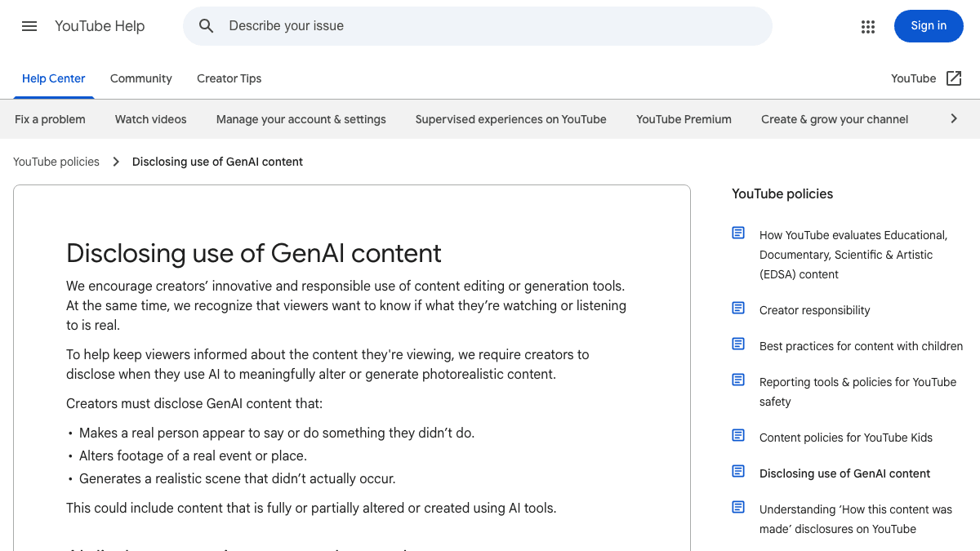Open the YouTube site link

click(913, 78)
